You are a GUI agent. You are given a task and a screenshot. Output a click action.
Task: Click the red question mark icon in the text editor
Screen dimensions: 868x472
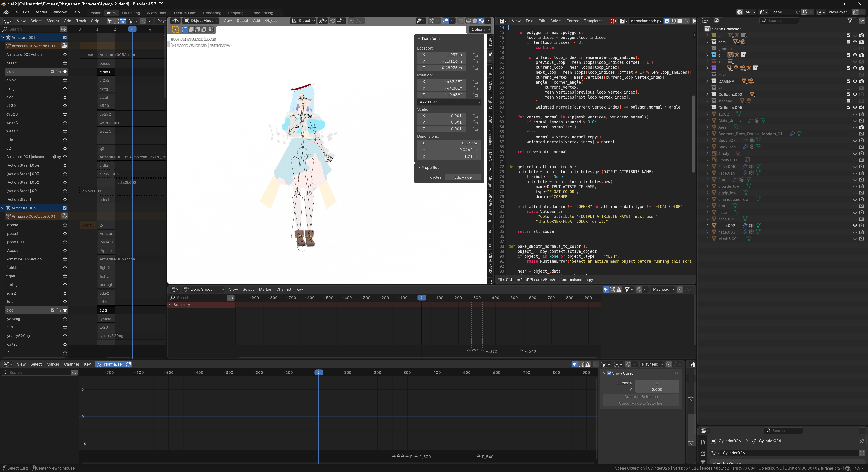tap(613, 21)
